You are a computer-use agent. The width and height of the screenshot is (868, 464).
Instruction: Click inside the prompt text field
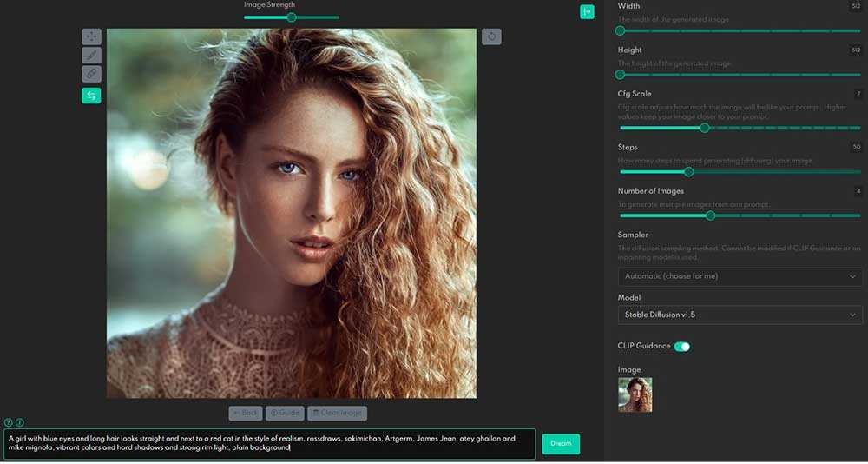(x=269, y=443)
